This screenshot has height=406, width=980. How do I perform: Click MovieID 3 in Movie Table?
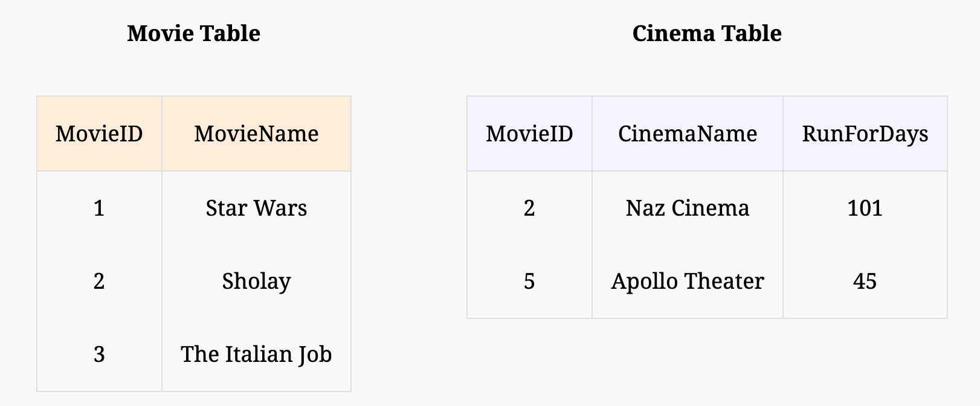[99, 354]
